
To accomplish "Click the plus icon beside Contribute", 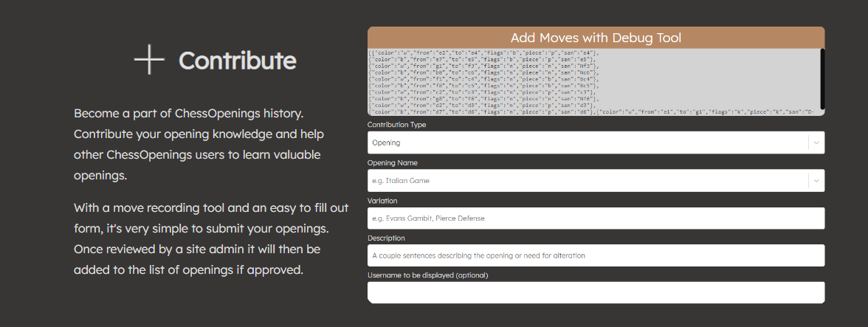I will (x=149, y=60).
